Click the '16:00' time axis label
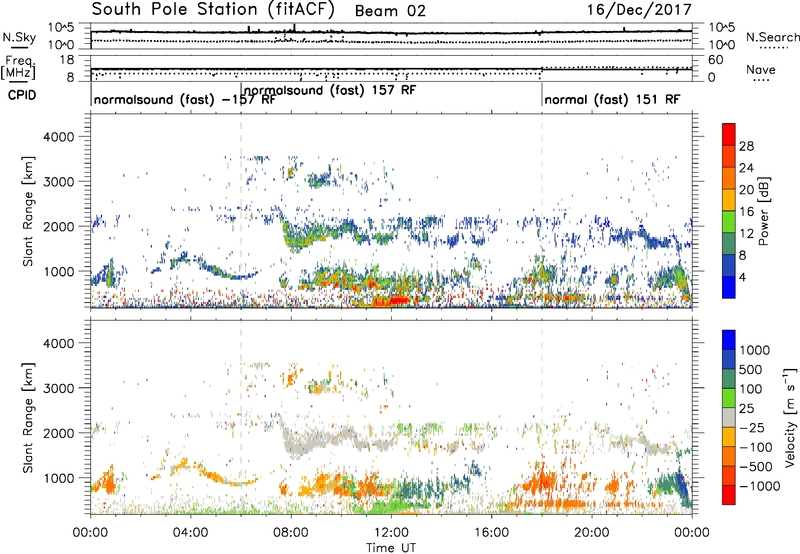Screen dimensions: 800x554 pyautogui.click(x=491, y=533)
